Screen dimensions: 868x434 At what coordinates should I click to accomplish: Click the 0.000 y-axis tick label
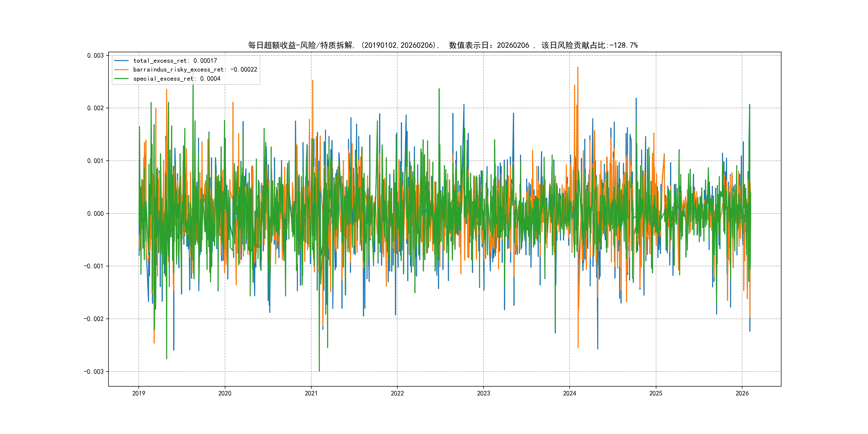pyautogui.click(x=95, y=214)
